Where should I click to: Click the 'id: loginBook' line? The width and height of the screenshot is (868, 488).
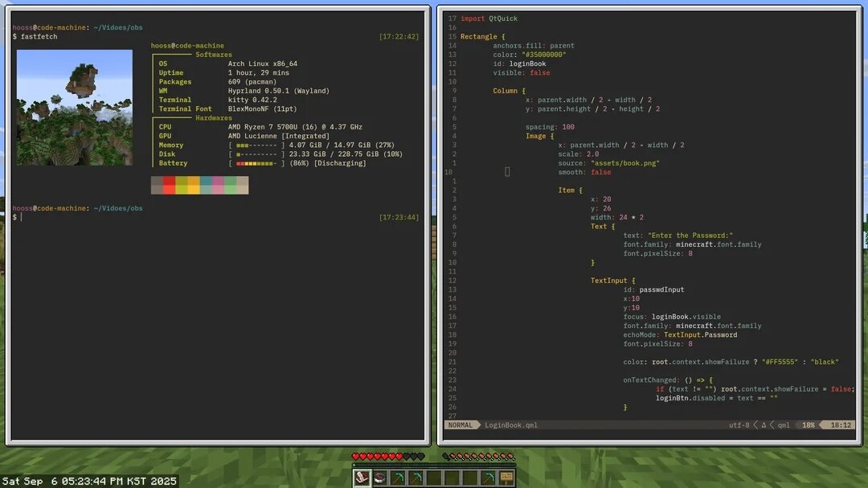[x=519, y=64]
